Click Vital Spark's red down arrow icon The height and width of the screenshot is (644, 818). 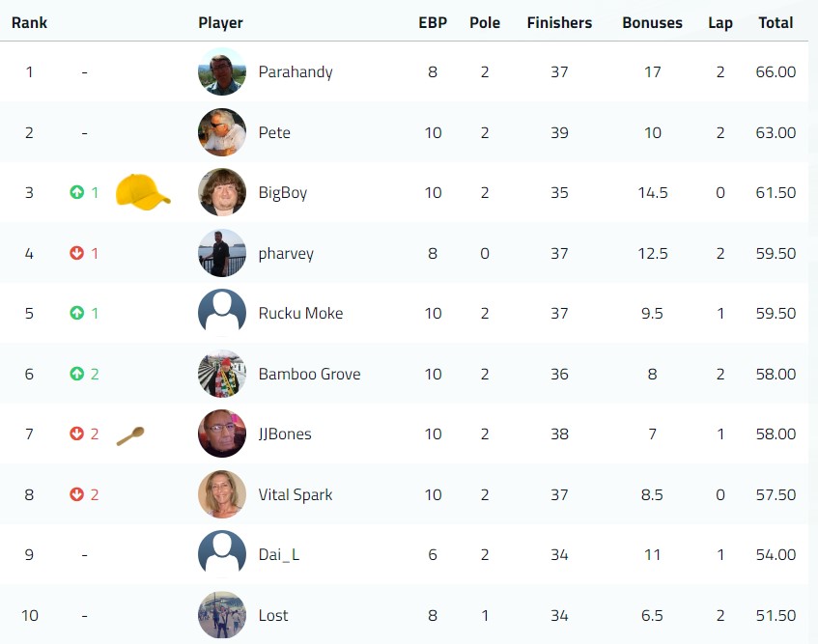(76, 494)
